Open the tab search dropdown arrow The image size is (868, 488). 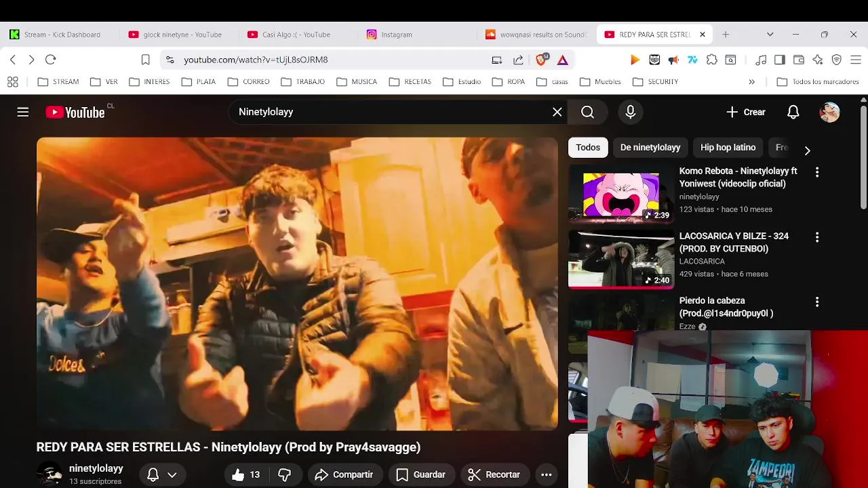coord(770,35)
